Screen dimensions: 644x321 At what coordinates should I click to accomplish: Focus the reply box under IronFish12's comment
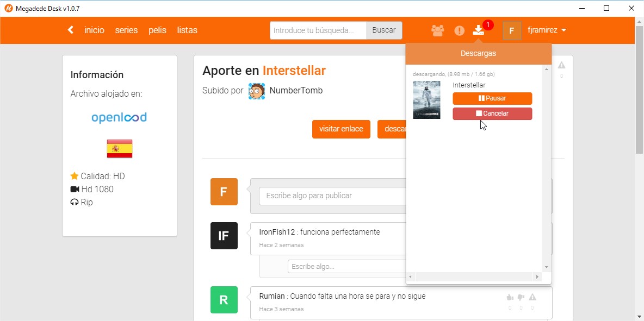coord(348,267)
